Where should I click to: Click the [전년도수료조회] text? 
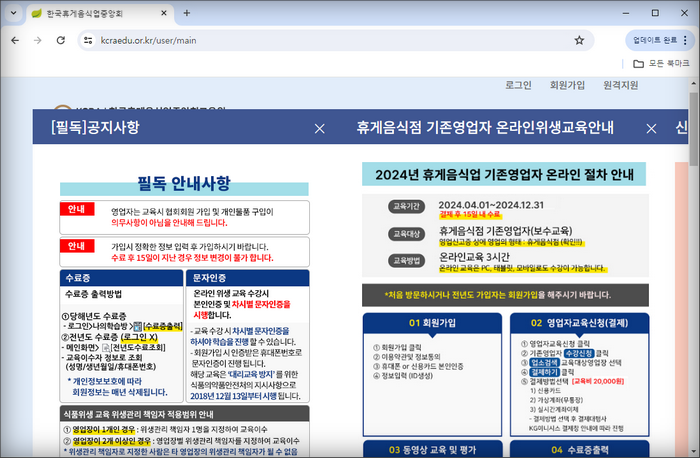pyautogui.click(x=138, y=347)
